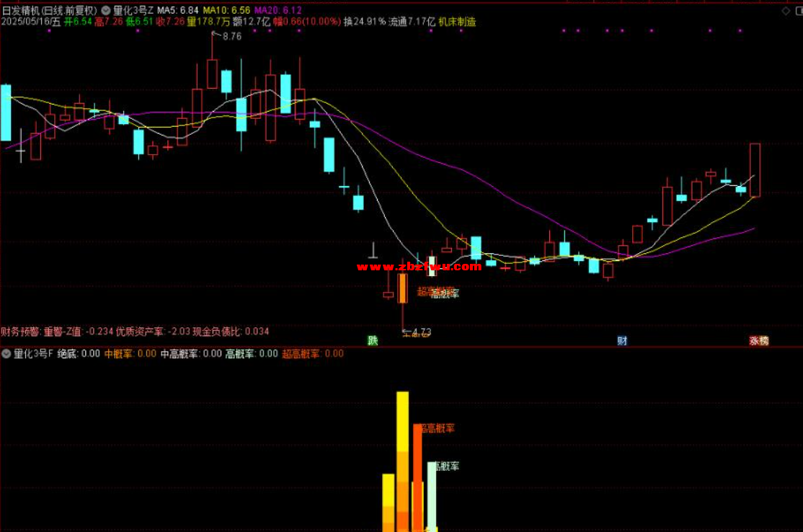Select the MA5: 6.84 value
The width and height of the screenshot is (803, 532).
click(x=178, y=10)
